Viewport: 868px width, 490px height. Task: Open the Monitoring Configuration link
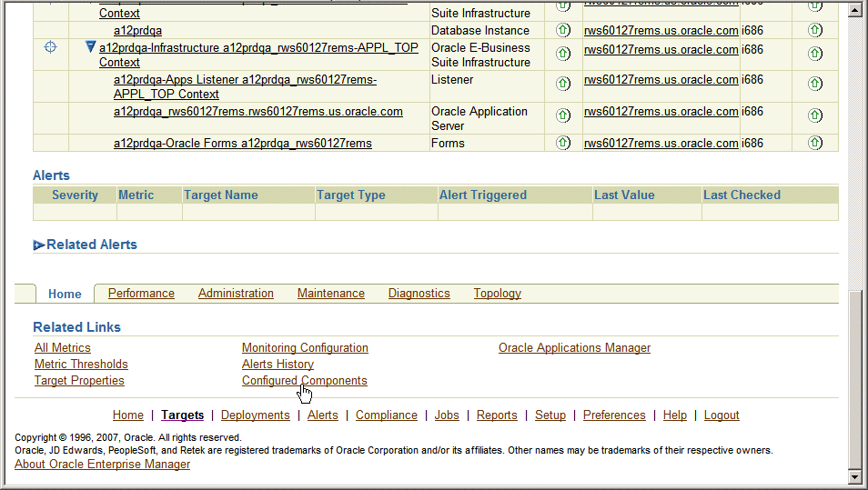[x=305, y=348]
